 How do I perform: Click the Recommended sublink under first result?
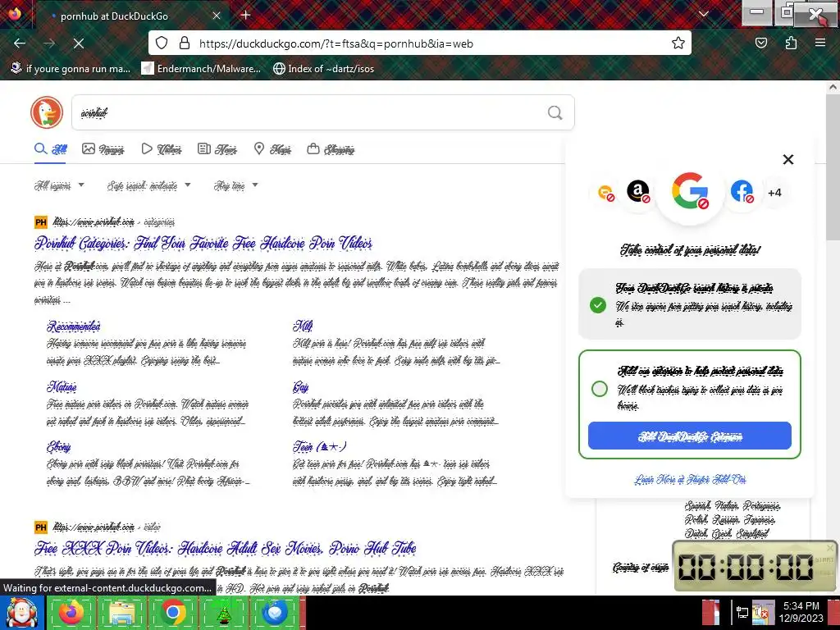point(73,326)
